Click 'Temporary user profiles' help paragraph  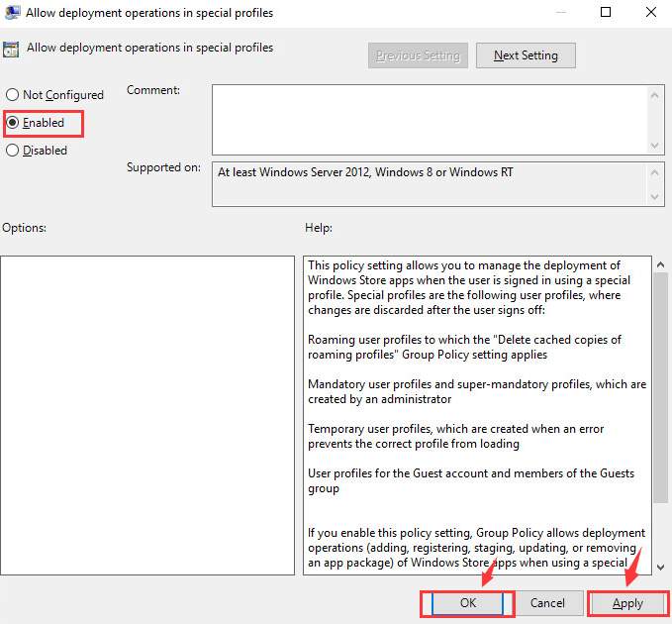tap(455, 436)
